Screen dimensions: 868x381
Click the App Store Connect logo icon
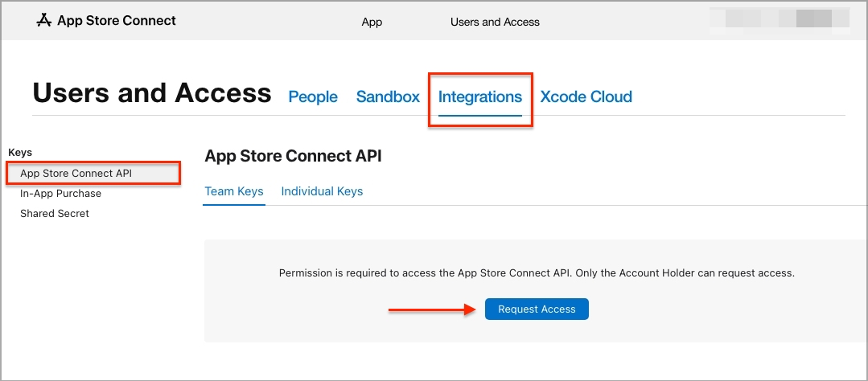(43, 20)
